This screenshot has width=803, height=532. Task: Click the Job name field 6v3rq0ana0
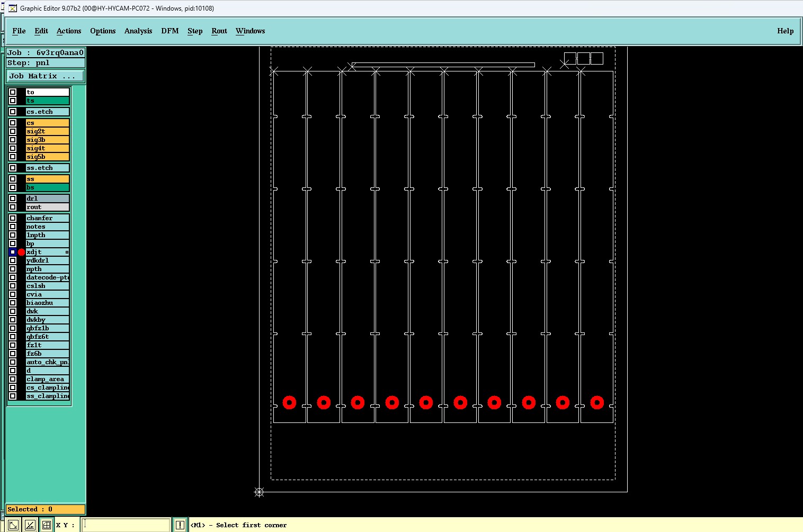click(x=46, y=52)
